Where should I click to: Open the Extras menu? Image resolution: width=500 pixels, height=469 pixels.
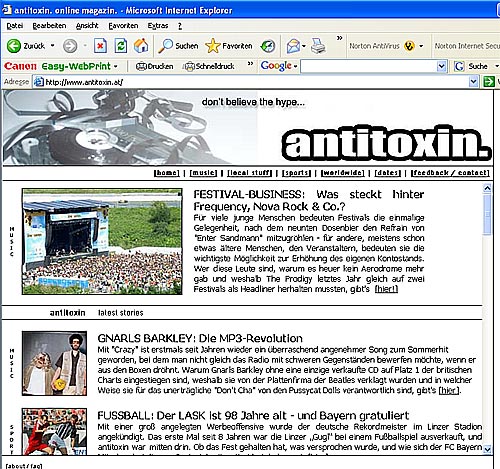(x=158, y=26)
